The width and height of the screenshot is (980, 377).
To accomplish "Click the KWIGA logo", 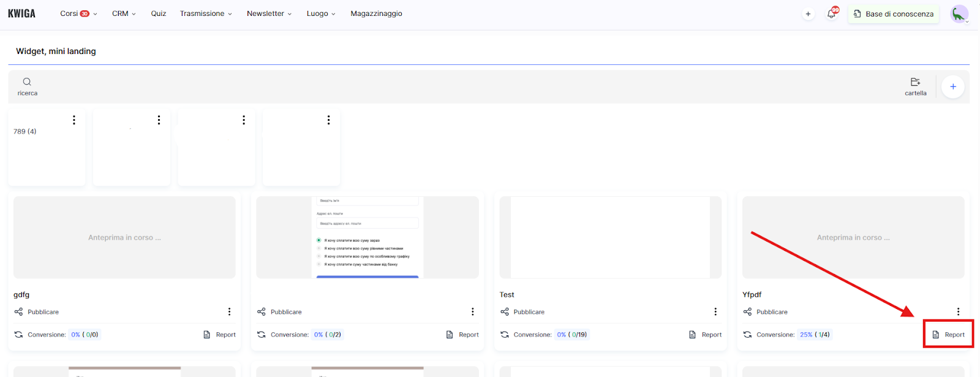I will 21,13.
